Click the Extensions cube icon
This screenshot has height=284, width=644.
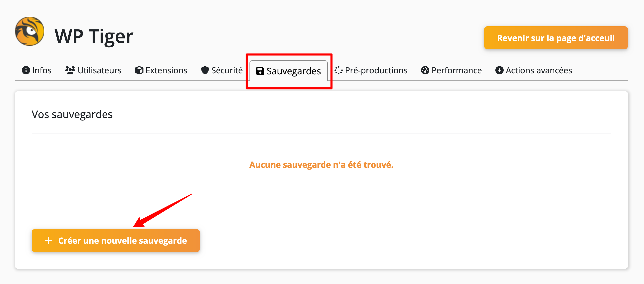click(x=139, y=70)
